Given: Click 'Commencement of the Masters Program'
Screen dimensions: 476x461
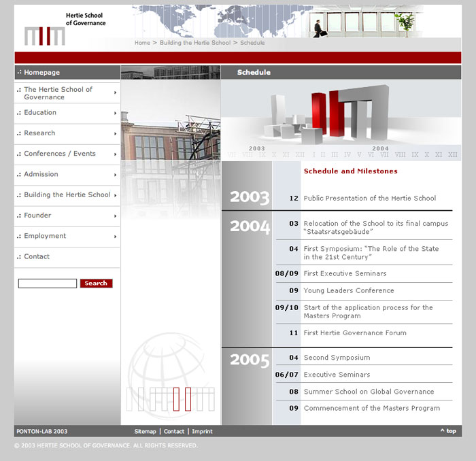Looking at the screenshot, I should [372, 409].
